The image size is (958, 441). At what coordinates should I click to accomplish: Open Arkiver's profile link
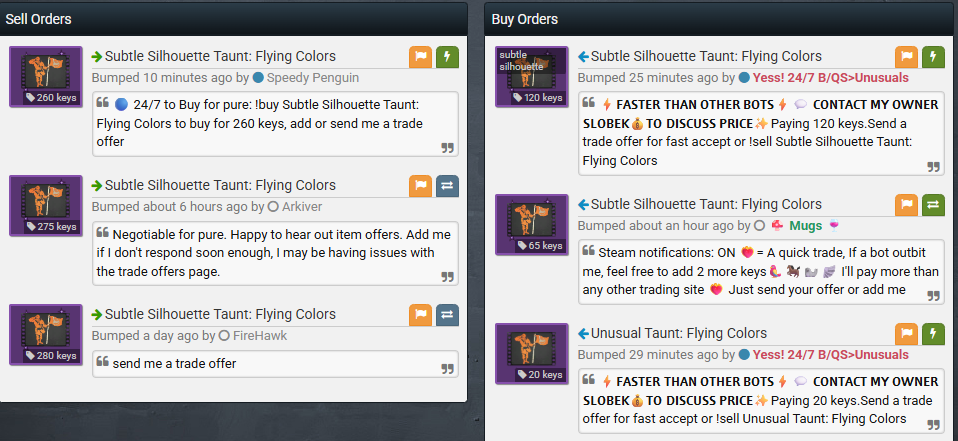[302, 206]
